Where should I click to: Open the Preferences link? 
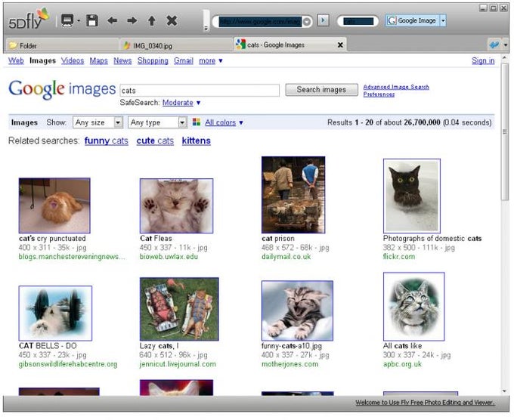[379, 94]
